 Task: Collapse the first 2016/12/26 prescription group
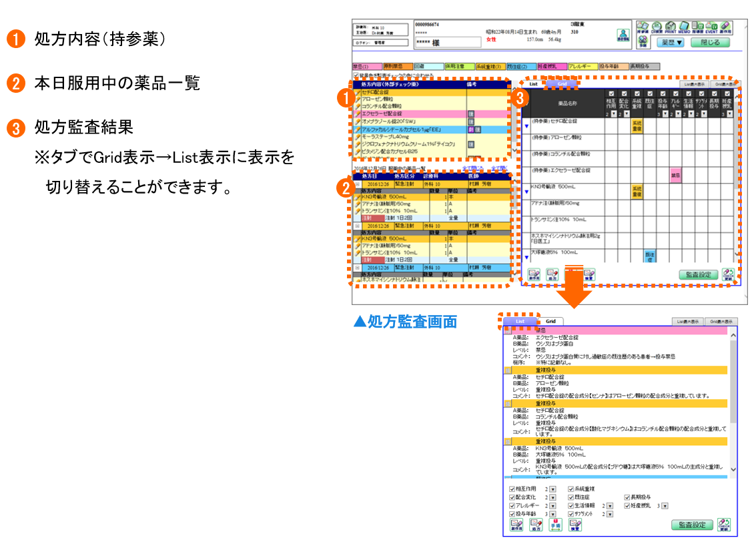click(357, 183)
